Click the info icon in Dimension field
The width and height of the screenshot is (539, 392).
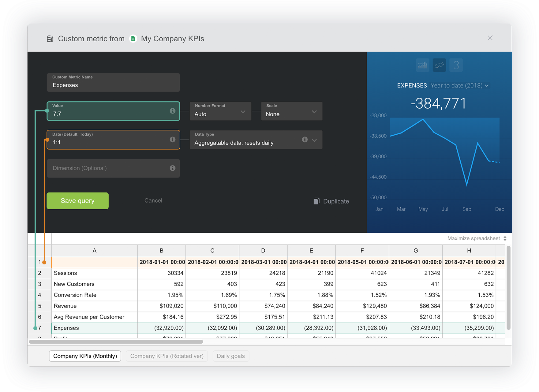[x=173, y=168]
